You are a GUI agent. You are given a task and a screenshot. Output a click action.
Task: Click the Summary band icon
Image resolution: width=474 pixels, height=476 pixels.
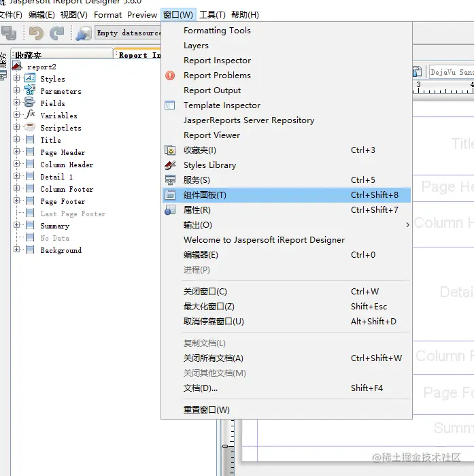click(30, 225)
